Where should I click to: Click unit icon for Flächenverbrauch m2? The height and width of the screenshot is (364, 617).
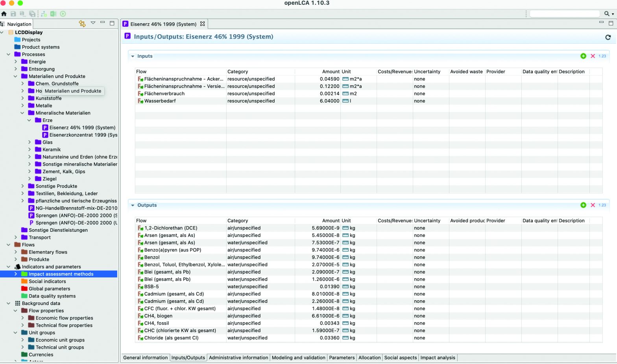[x=345, y=94]
